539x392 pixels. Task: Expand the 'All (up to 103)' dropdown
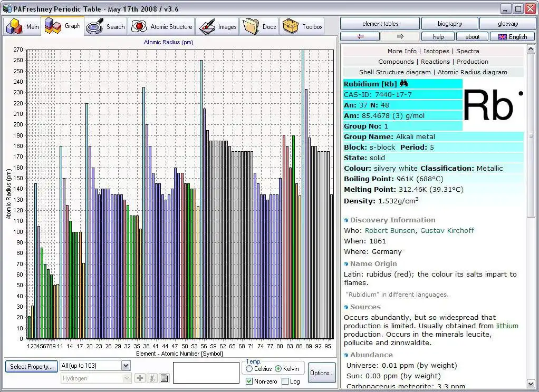(x=126, y=366)
